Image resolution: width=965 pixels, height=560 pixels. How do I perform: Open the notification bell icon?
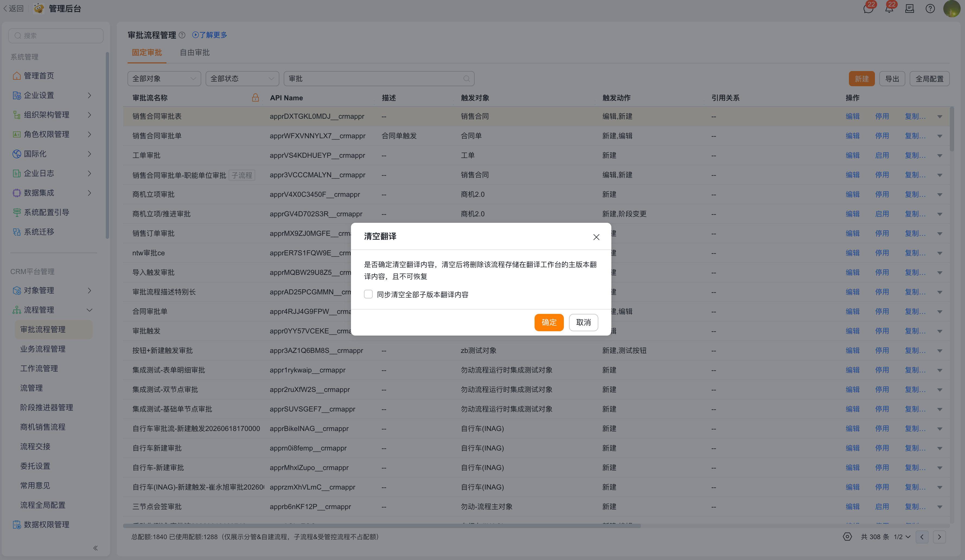(x=889, y=9)
